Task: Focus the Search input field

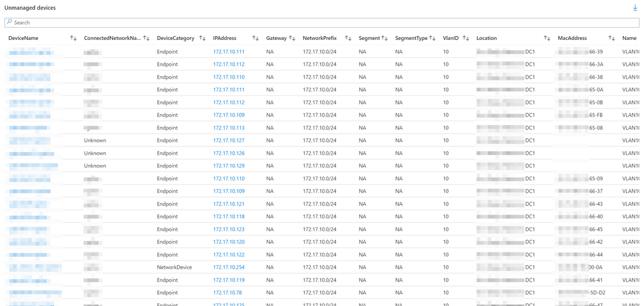Action: [322, 23]
